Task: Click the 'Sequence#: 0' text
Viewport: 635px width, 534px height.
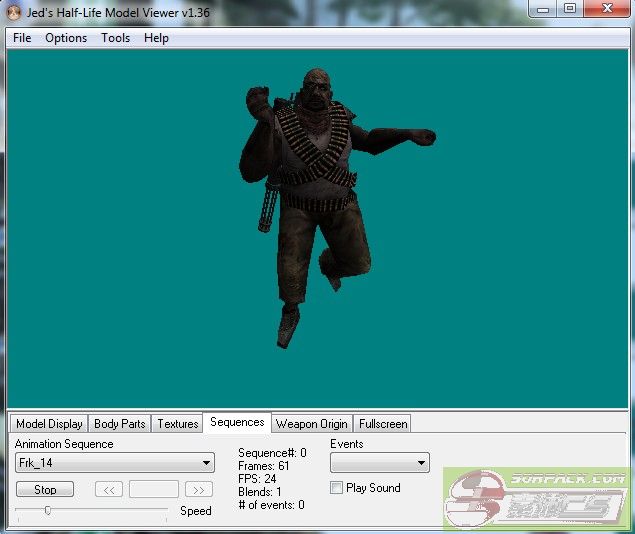Action: (x=272, y=453)
